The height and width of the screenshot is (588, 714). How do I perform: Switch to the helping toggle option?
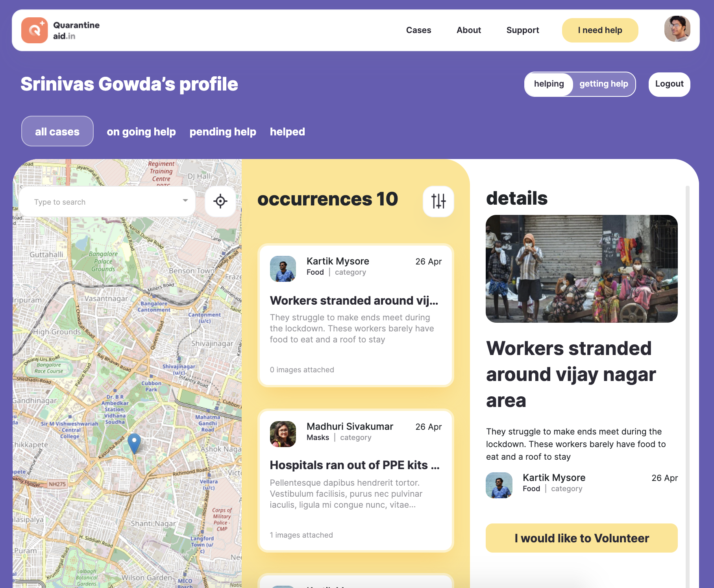549,84
